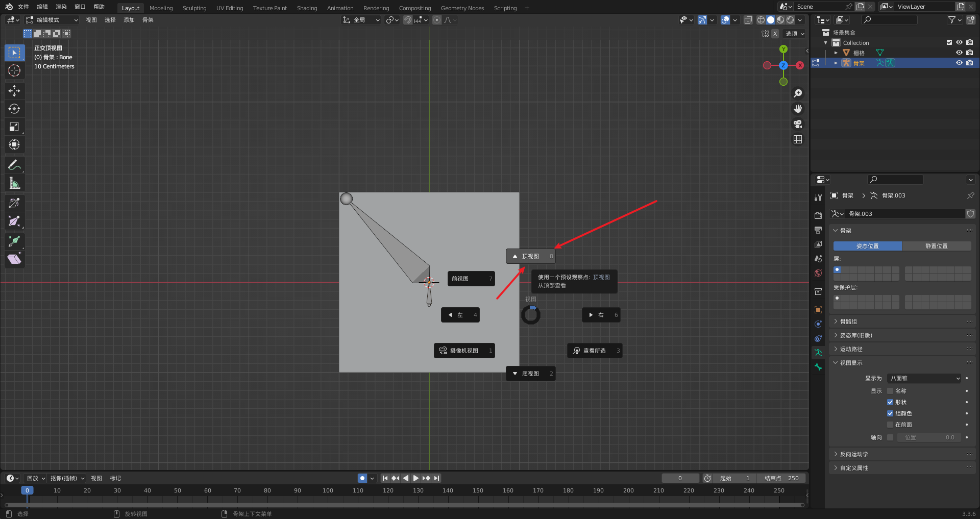
Task: Click the pan hand viewport icon
Action: [798, 109]
